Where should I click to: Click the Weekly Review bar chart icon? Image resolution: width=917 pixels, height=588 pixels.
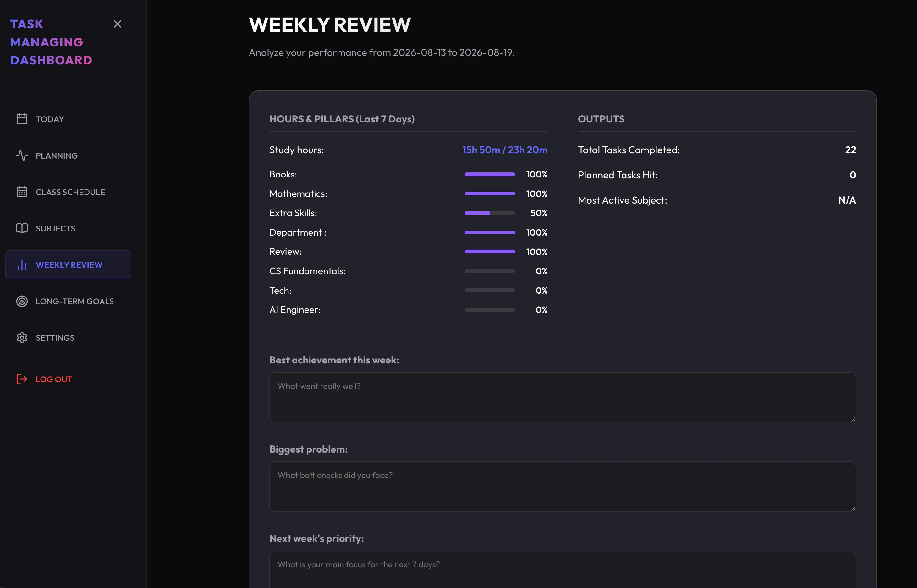point(22,264)
